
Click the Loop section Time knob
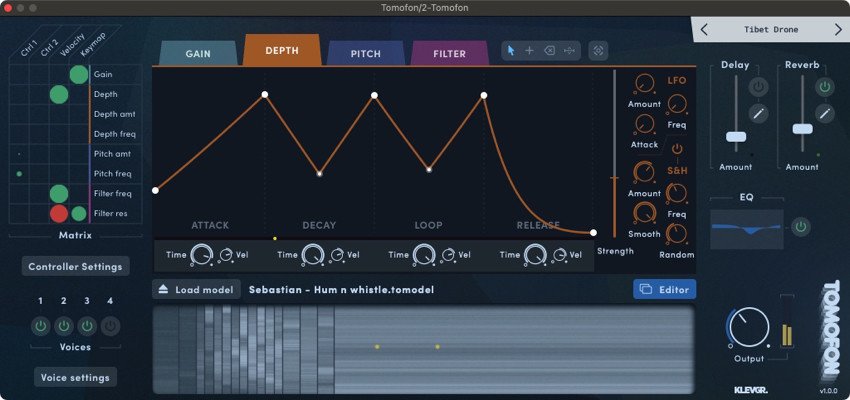424,255
